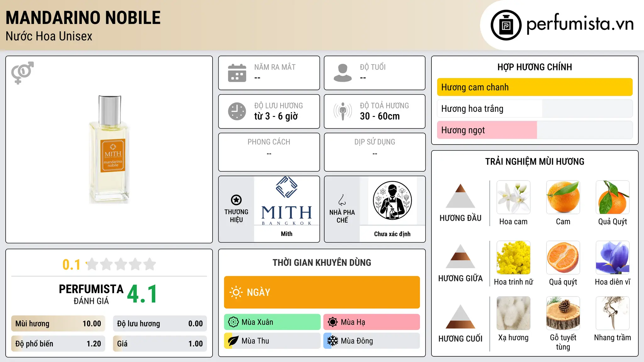Click the Mùa Đông snowflake icon
This screenshot has height=362, width=644.
[x=332, y=341]
